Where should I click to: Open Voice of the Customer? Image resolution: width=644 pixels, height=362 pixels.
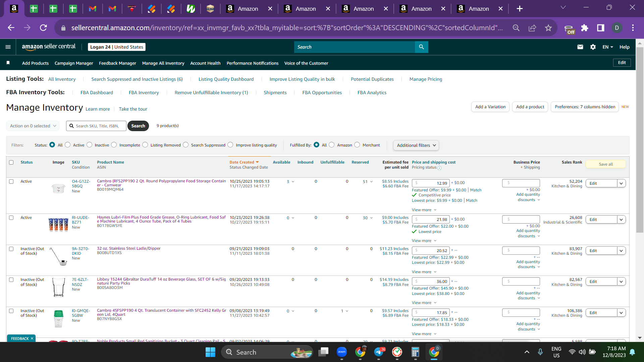pyautogui.click(x=306, y=63)
